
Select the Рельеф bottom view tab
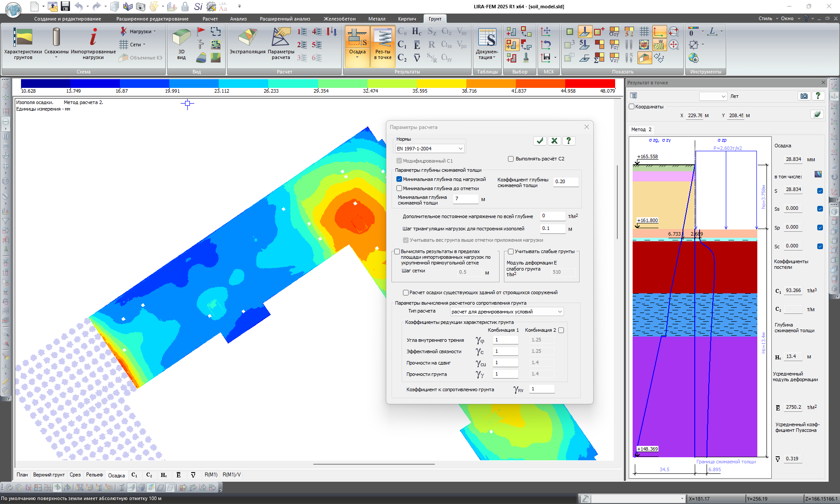[x=94, y=475]
